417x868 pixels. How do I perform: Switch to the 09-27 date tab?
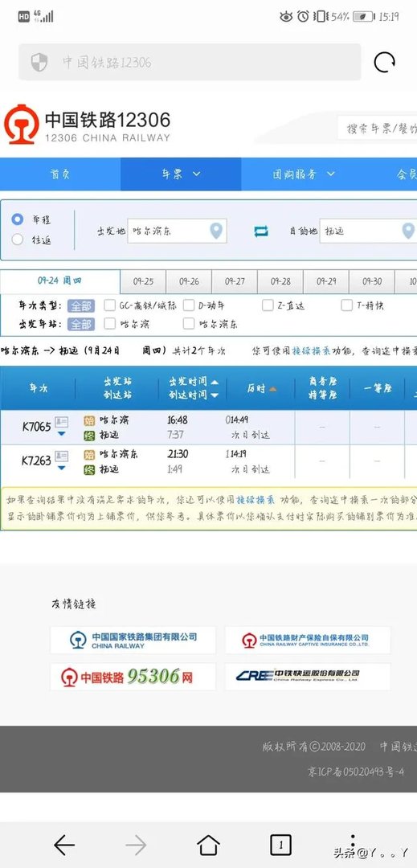coord(235,281)
